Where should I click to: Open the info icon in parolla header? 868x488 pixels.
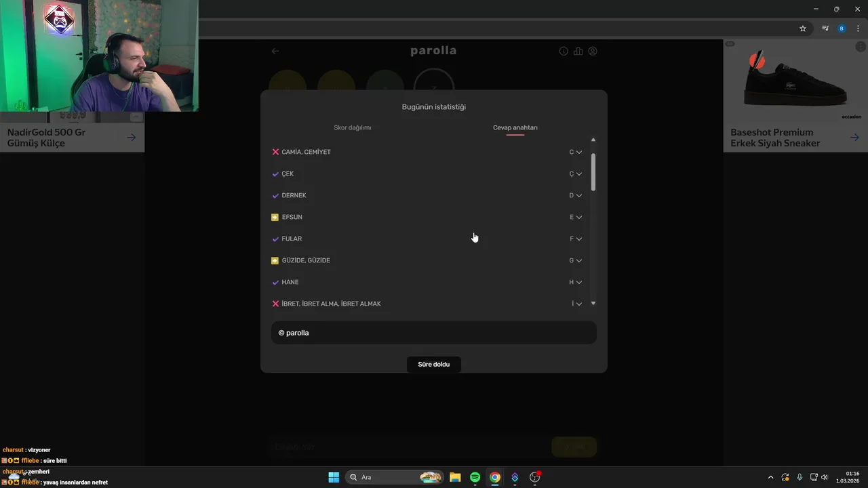click(x=564, y=51)
